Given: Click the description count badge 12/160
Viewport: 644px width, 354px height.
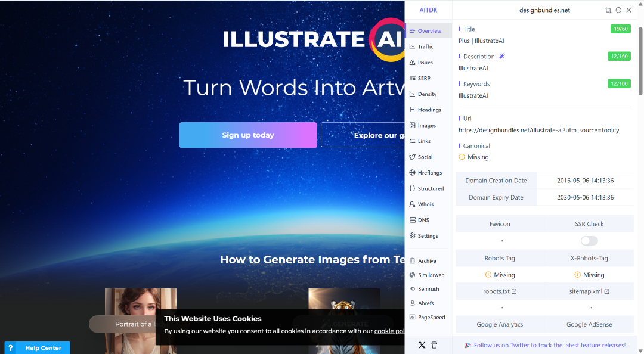Looking at the screenshot, I should tap(619, 56).
